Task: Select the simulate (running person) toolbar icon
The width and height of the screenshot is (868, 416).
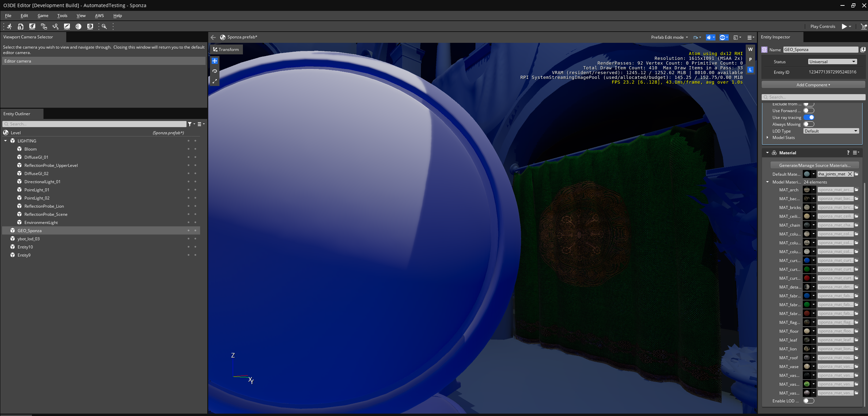Action: [9, 27]
